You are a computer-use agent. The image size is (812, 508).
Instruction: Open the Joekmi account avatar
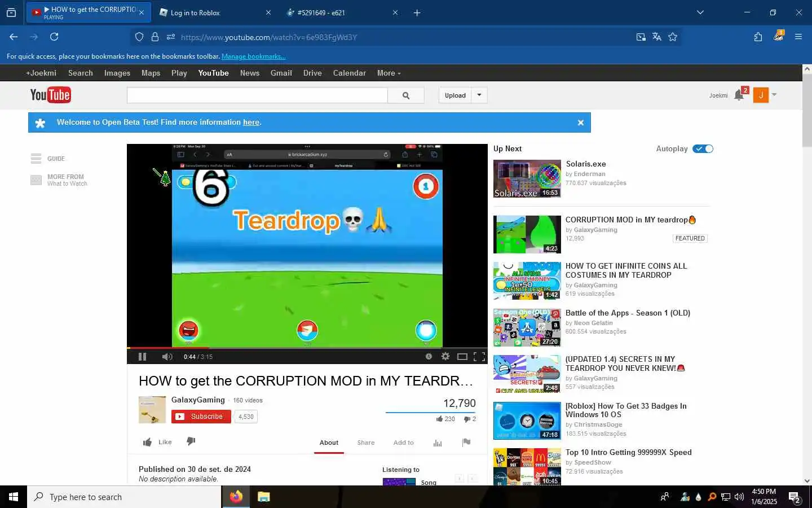click(761, 95)
